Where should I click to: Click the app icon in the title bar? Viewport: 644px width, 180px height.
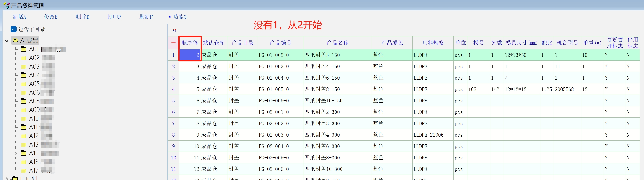(x=6, y=5)
